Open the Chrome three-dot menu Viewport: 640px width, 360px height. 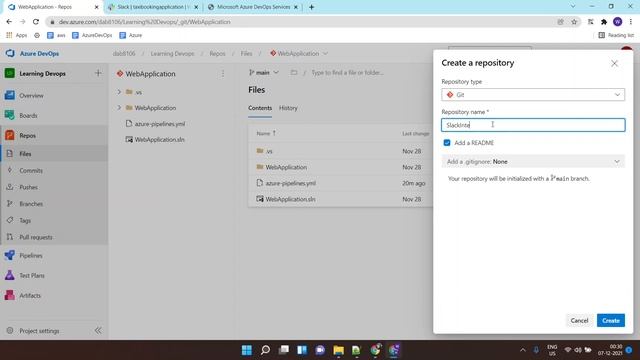pyautogui.click(x=631, y=22)
